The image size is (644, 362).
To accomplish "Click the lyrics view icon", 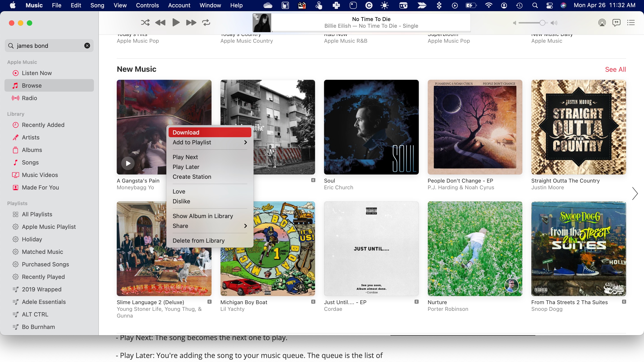I will (x=616, y=23).
